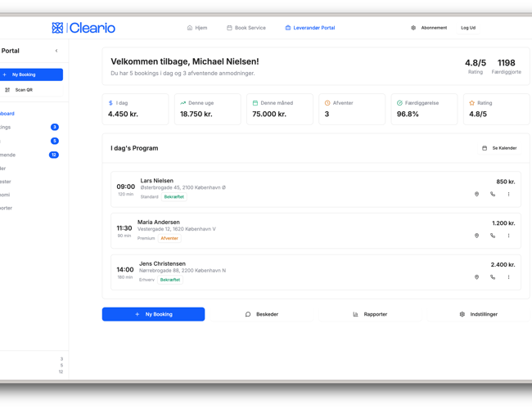This screenshot has width=532, height=409.
Task: Click 2.400 kr. price amount
Action: point(503,264)
